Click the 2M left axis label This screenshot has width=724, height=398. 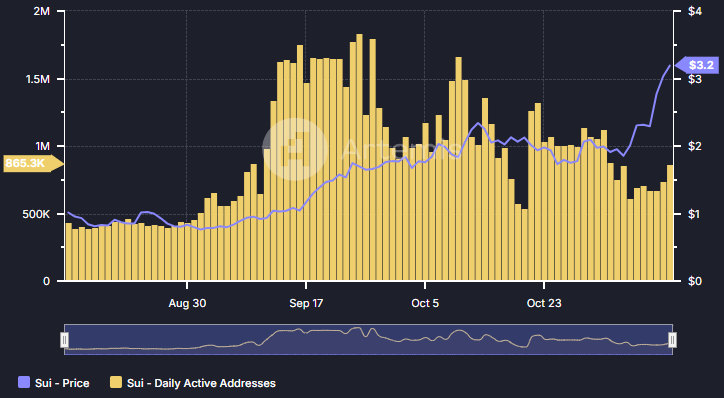coord(42,11)
